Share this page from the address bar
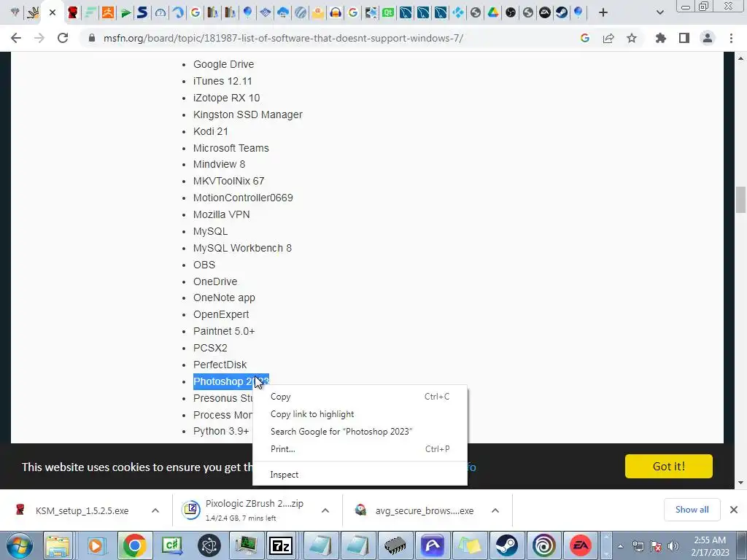This screenshot has height=560, width=747. (608, 38)
